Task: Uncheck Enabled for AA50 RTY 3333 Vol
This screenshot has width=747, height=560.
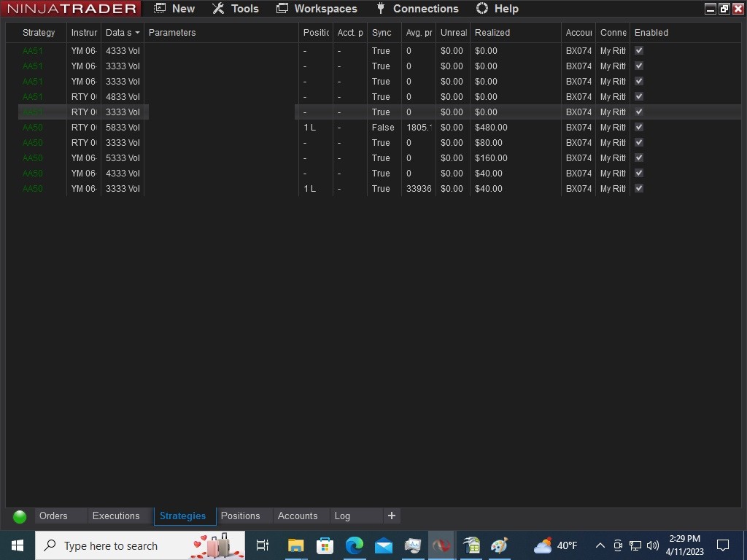Action: 639,142
